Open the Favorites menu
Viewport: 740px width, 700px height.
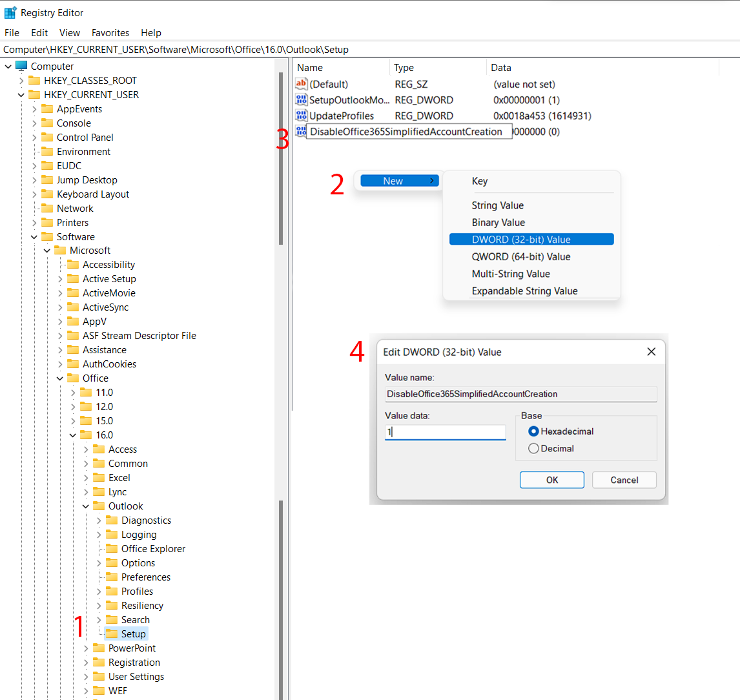coord(110,32)
